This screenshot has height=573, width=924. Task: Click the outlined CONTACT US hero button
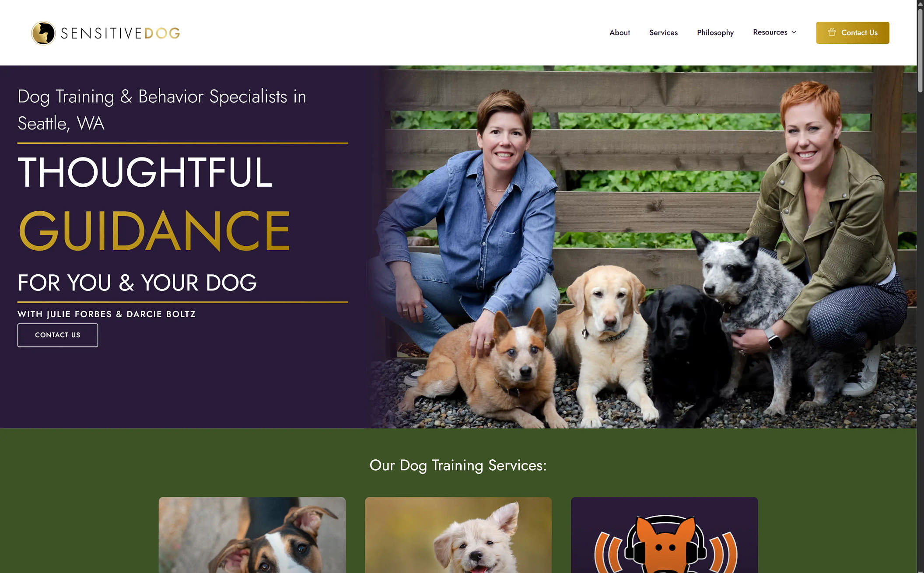(58, 335)
